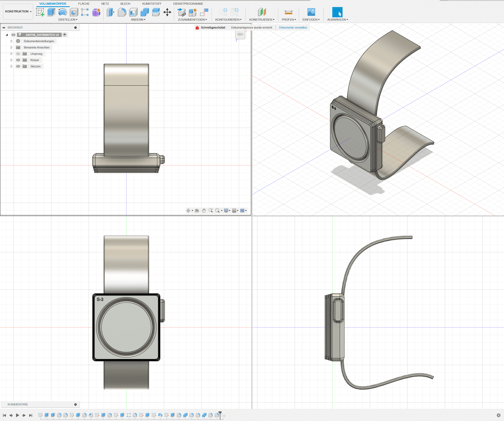Toggle visibility of the Ursprung folder

pyautogui.click(x=18, y=54)
